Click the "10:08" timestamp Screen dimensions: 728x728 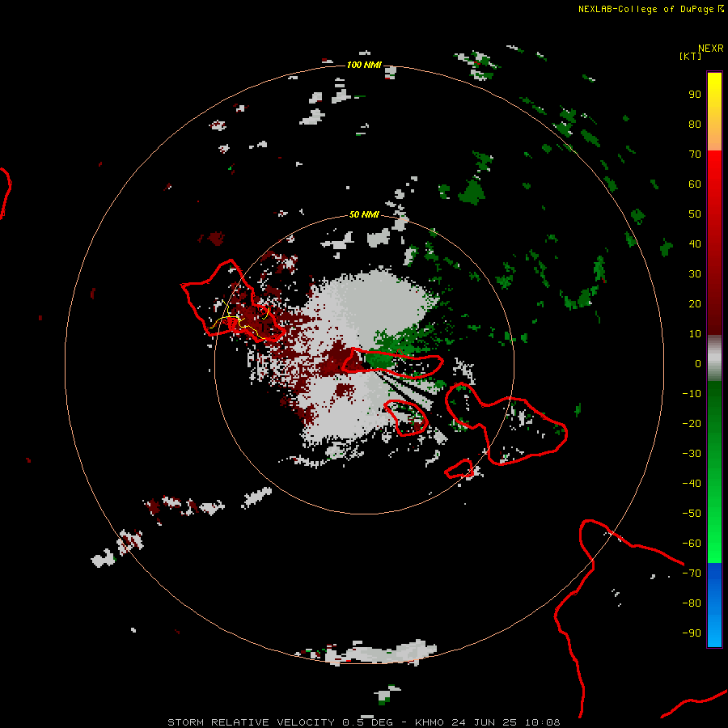pyautogui.click(x=542, y=722)
